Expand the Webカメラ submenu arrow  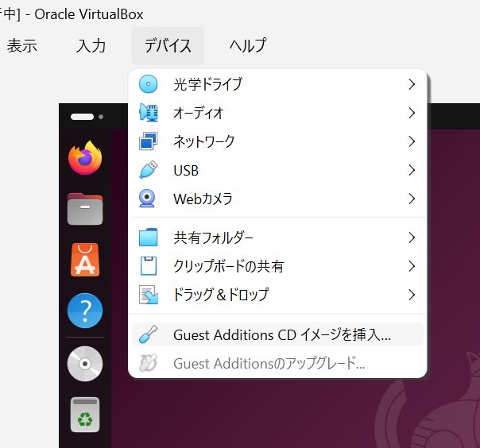412,199
